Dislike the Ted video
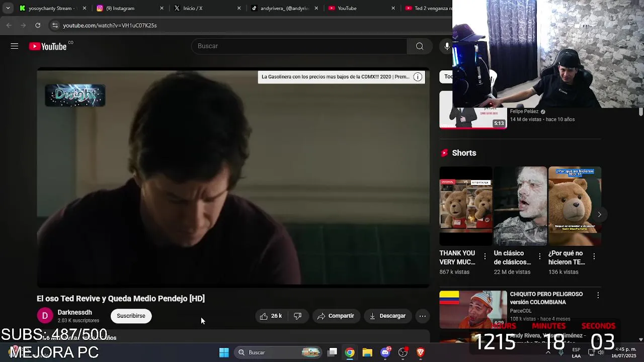 tap(297, 316)
